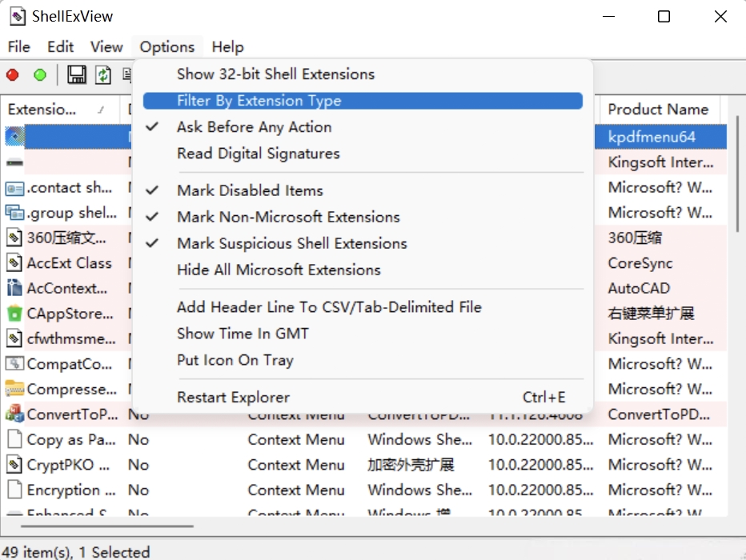Sort by the Product Name column header

tap(658, 110)
